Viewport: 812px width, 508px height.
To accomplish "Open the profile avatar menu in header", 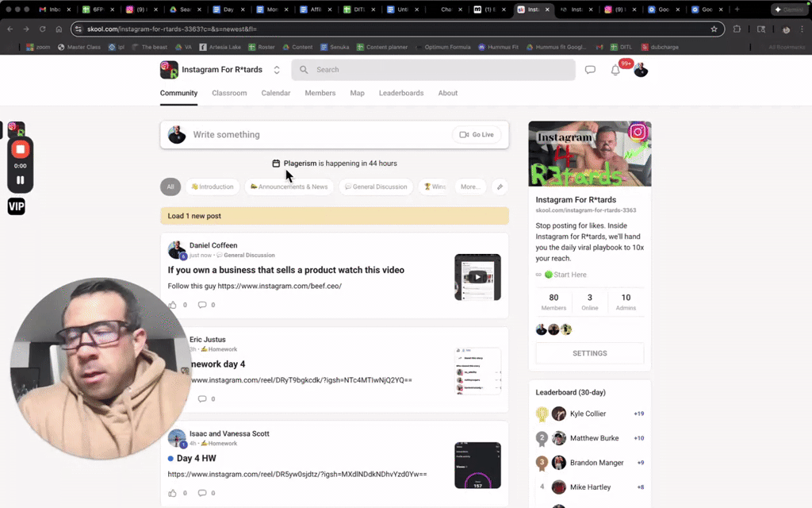I will click(641, 70).
